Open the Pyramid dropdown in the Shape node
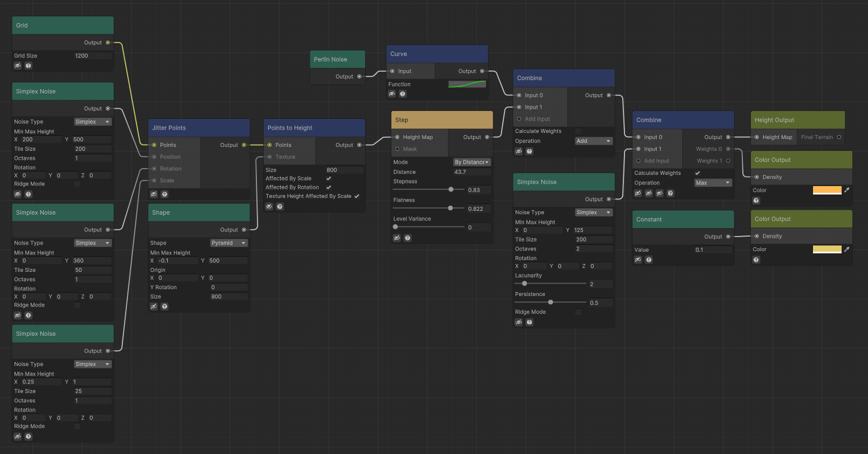The height and width of the screenshot is (454, 868). coord(229,243)
